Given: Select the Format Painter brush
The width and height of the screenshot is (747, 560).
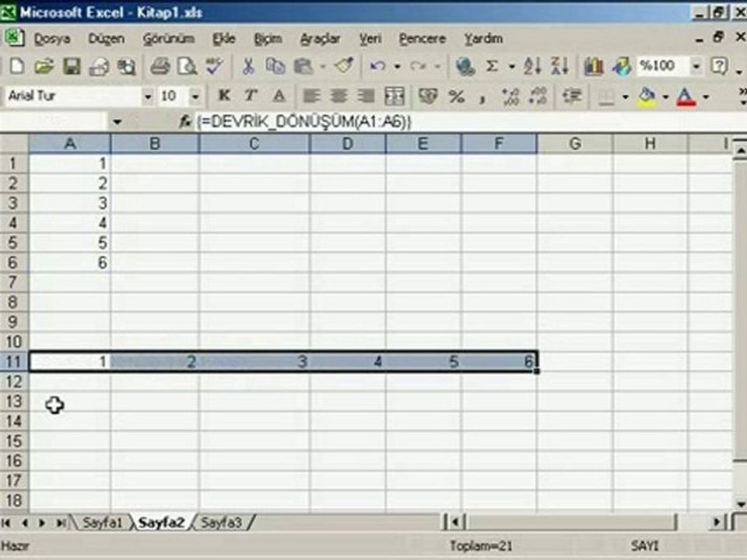Looking at the screenshot, I should [x=344, y=66].
